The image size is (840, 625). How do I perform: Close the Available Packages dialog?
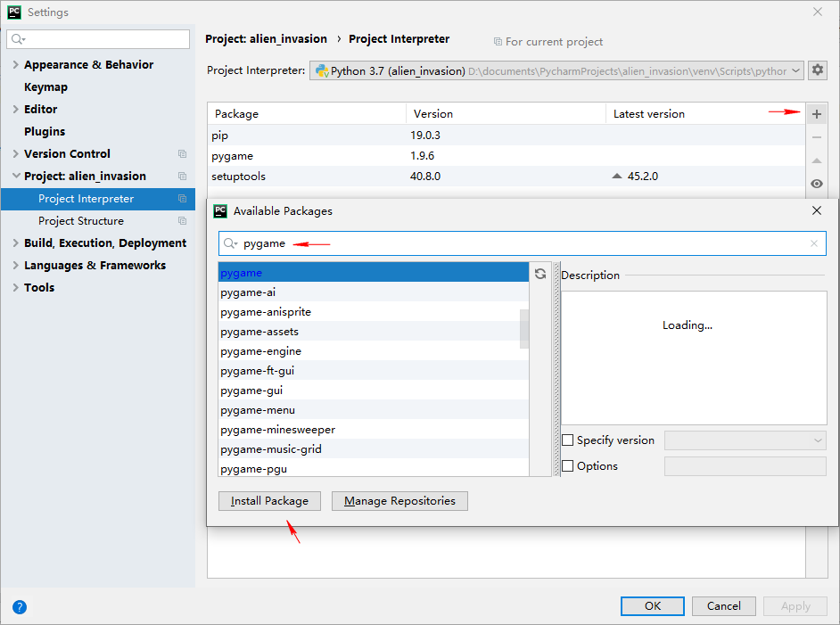coord(817,210)
